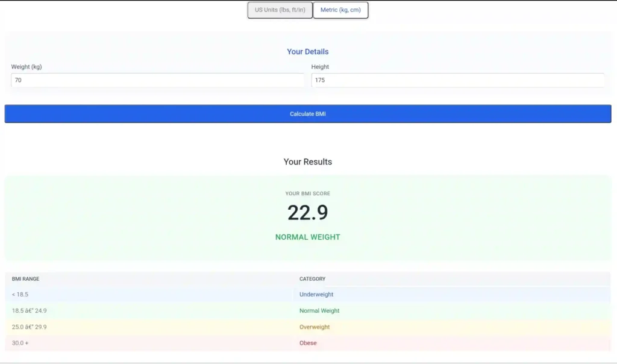
Task: Select the BMI RANGE column header
Action: [x=25, y=278]
